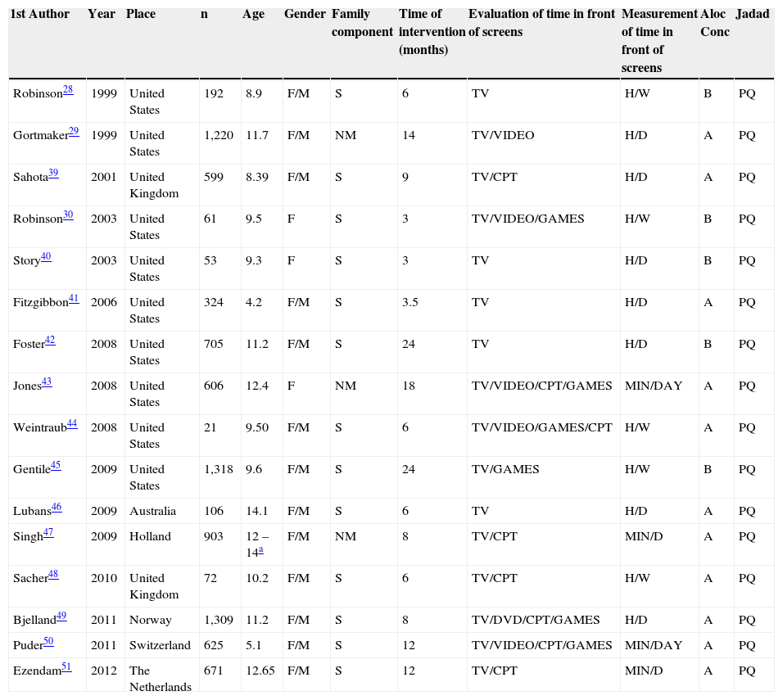Open reference 50 for Puder
This screenshot has height=700, width=783.
49,642
